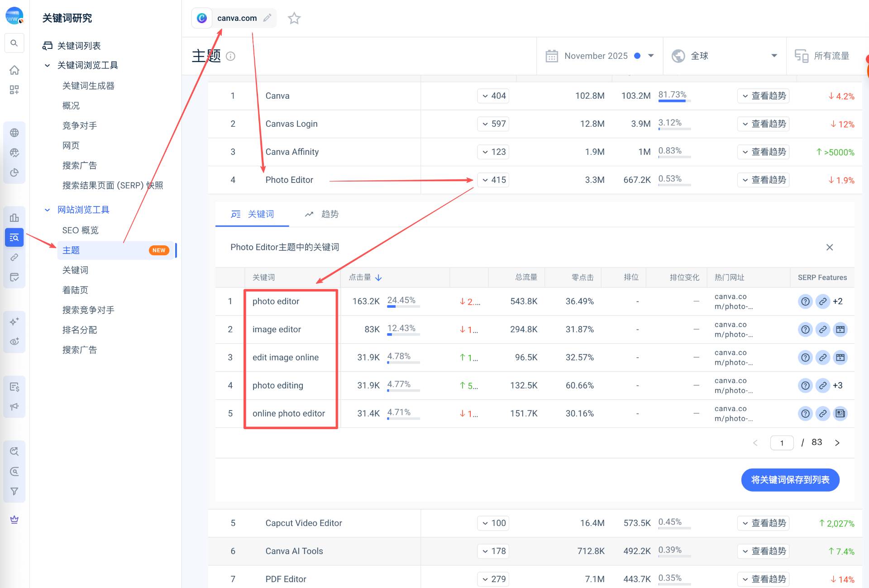Edit the canva.com domain with pencil icon

pyautogui.click(x=267, y=18)
